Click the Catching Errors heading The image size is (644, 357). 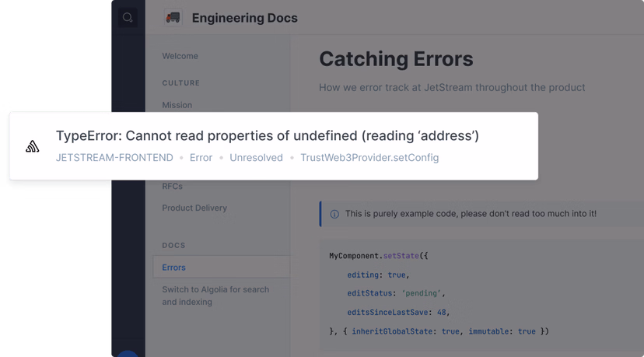tap(396, 59)
